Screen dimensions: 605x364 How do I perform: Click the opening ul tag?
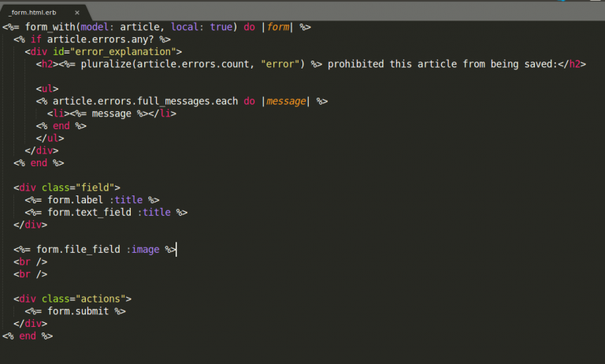(x=47, y=89)
